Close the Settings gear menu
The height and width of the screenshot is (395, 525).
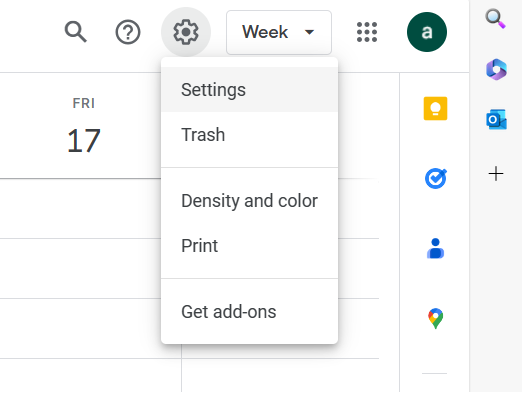(x=186, y=32)
